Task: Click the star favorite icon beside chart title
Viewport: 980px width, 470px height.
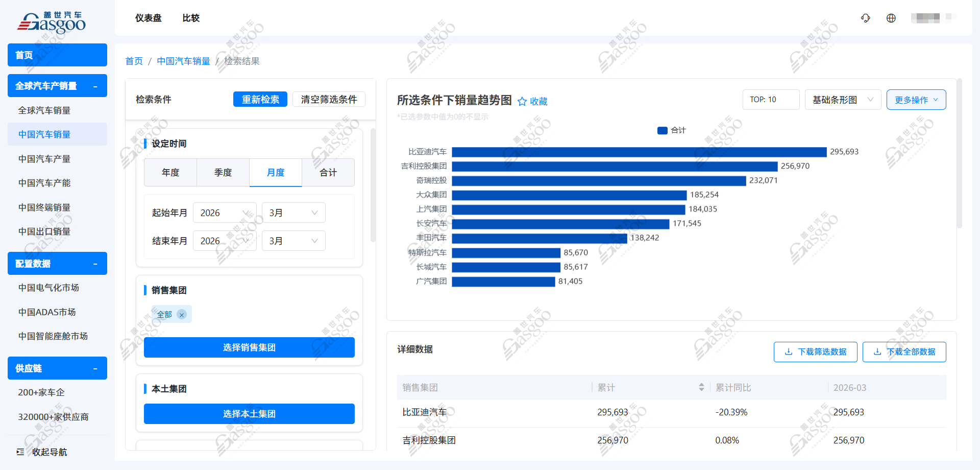Action: pos(522,101)
